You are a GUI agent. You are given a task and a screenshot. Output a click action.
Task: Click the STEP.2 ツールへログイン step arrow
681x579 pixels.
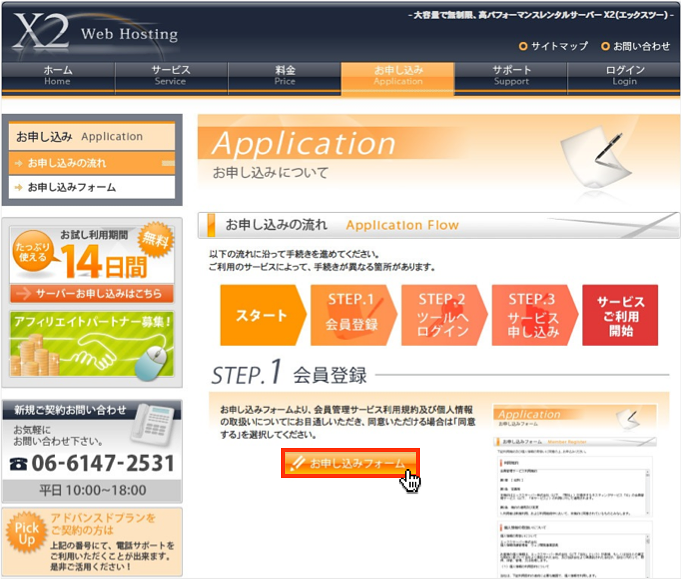(x=444, y=315)
